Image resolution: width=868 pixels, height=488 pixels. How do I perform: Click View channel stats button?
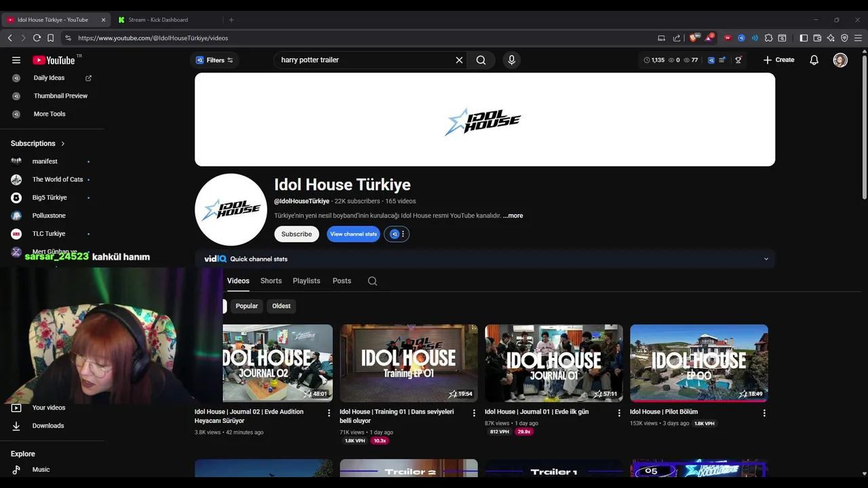click(x=353, y=234)
